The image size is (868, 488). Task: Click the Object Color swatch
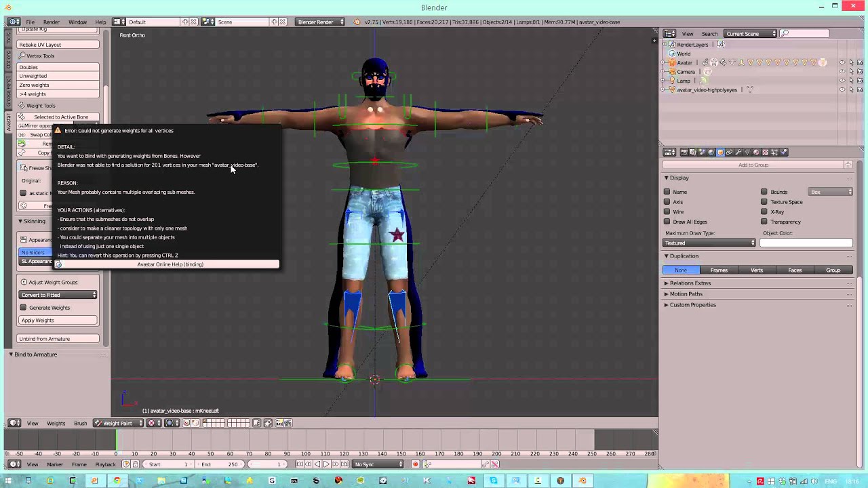click(x=806, y=243)
